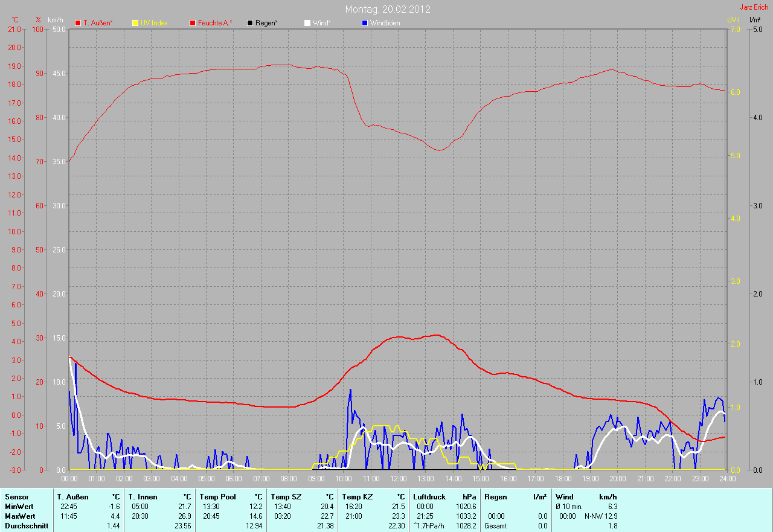Click the 'Wind' table column header

click(564, 497)
